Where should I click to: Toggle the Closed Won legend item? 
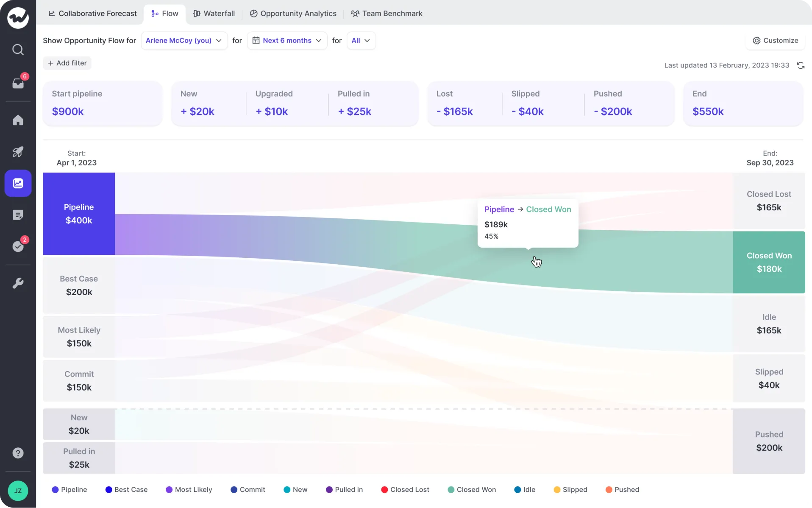pyautogui.click(x=472, y=490)
